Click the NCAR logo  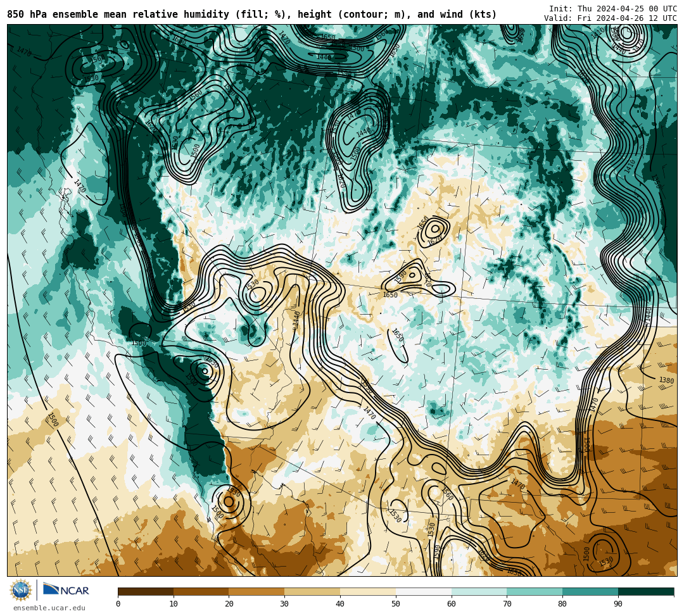point(66,590)
